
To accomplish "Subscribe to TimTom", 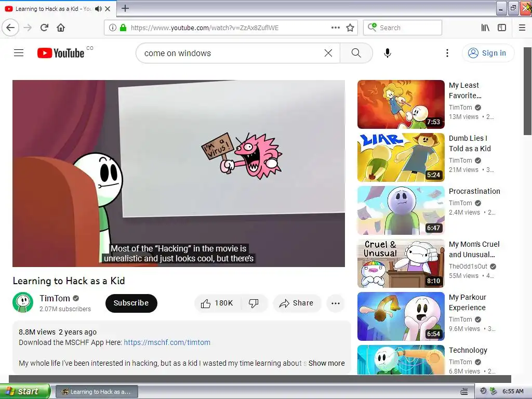I will click(x=131, y=303).
